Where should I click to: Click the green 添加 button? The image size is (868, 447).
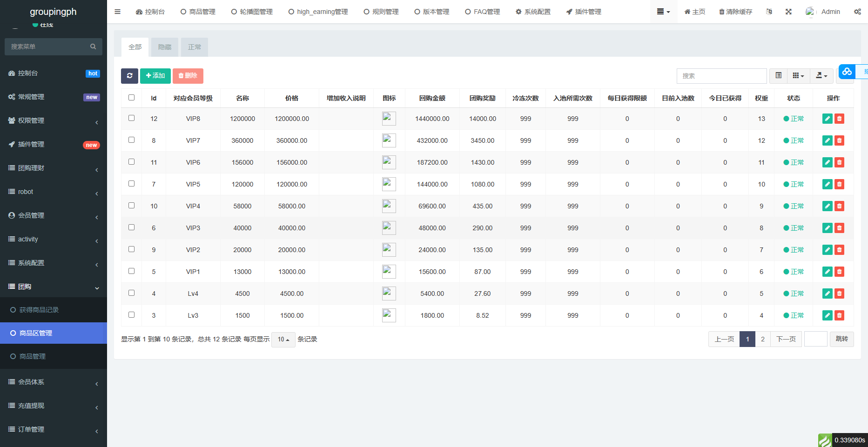(155, 76)
